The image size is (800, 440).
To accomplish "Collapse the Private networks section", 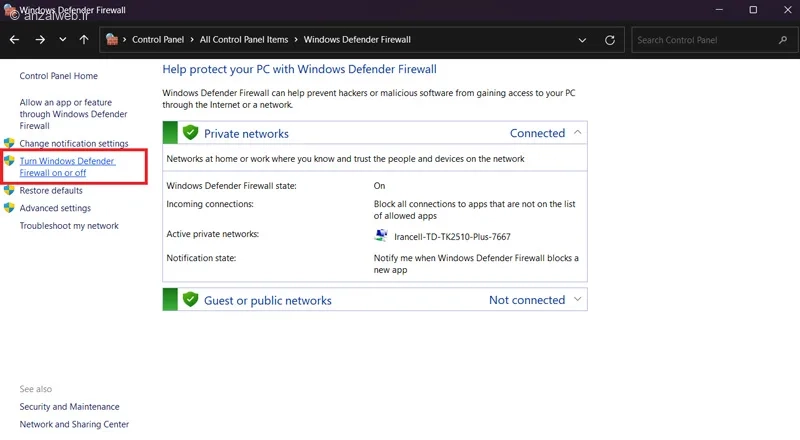I will coord(576,133).
